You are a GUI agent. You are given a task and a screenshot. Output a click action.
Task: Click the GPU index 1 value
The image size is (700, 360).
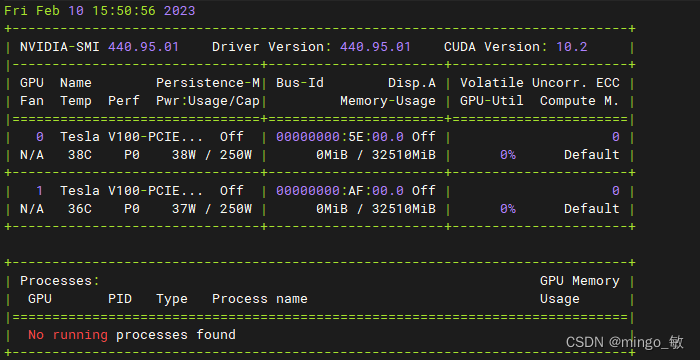pyautogui.click(x=40, y=191)
